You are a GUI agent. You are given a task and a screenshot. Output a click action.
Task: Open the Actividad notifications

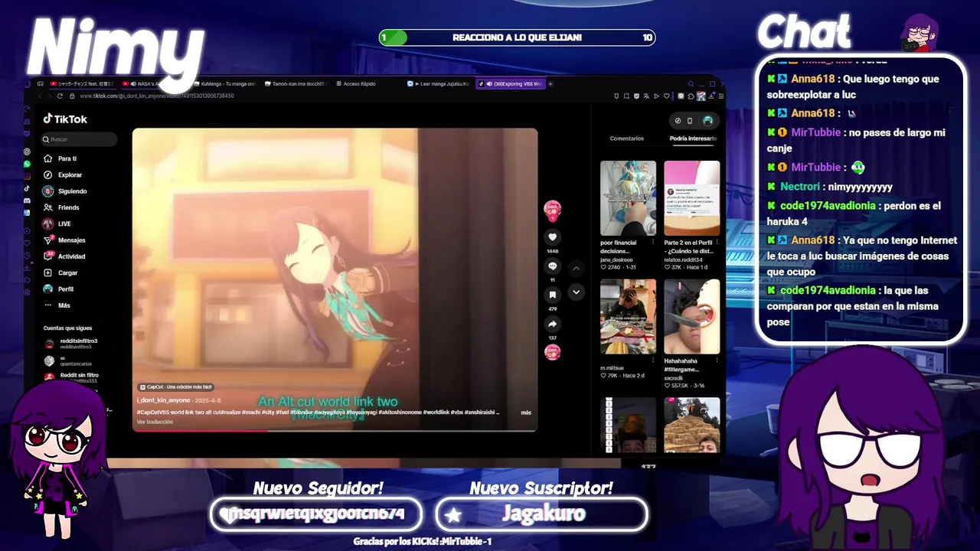[x=64, y=256]
